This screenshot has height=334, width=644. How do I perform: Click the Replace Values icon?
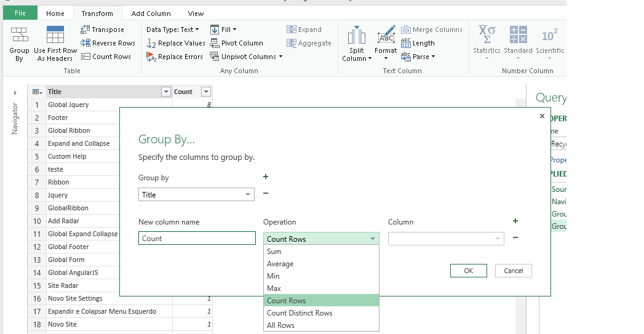(151, 43)
